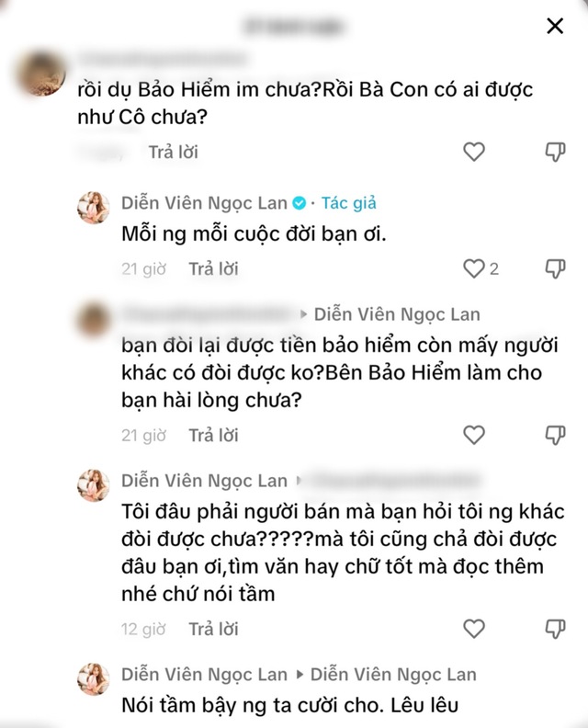Dislike the 'Tôi đâu phải người bán' reply
The image size is (588, 728).
(x=555, y=629)
